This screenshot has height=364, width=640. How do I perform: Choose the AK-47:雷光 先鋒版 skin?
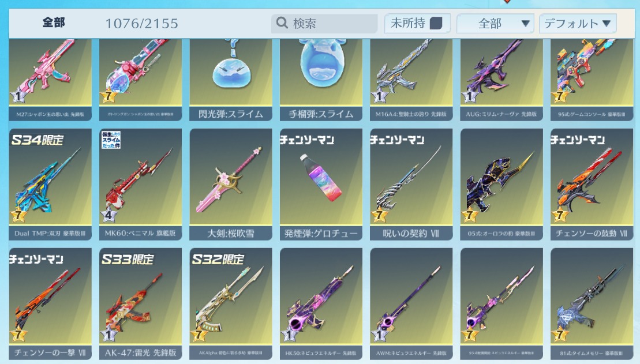[x=140, y=303]
